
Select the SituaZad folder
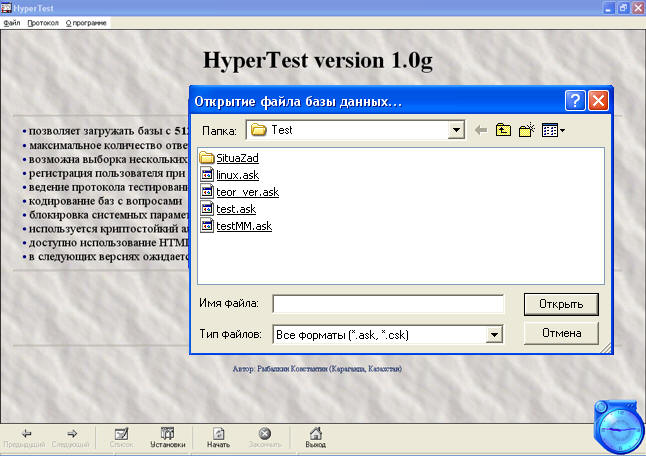pos(237,158)
